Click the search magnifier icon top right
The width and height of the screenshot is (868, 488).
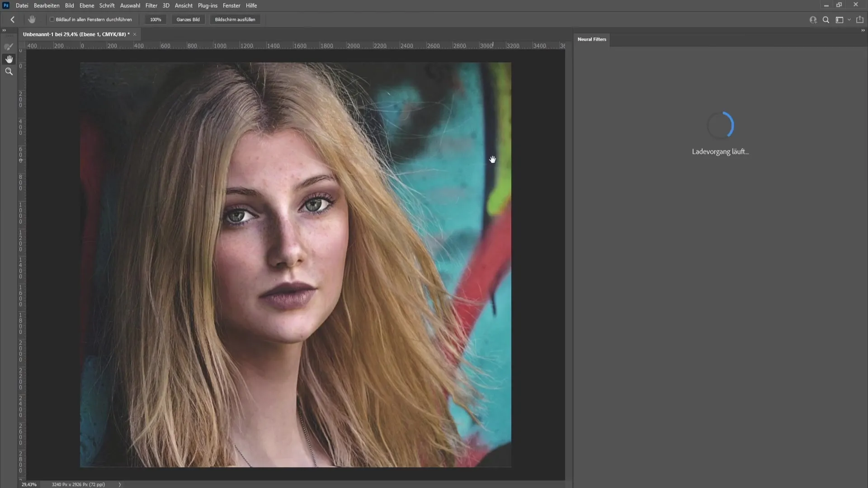(826, 20)
